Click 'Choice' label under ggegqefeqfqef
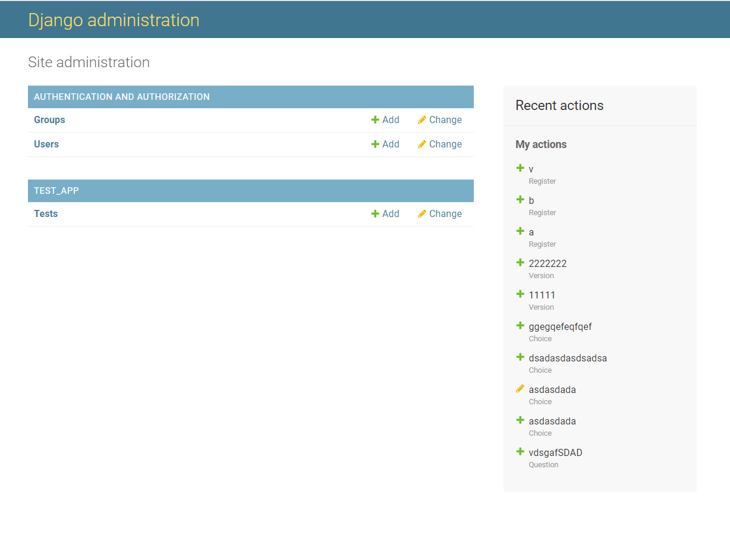Screen dimensions: 730x560 [x=540, y=339]
